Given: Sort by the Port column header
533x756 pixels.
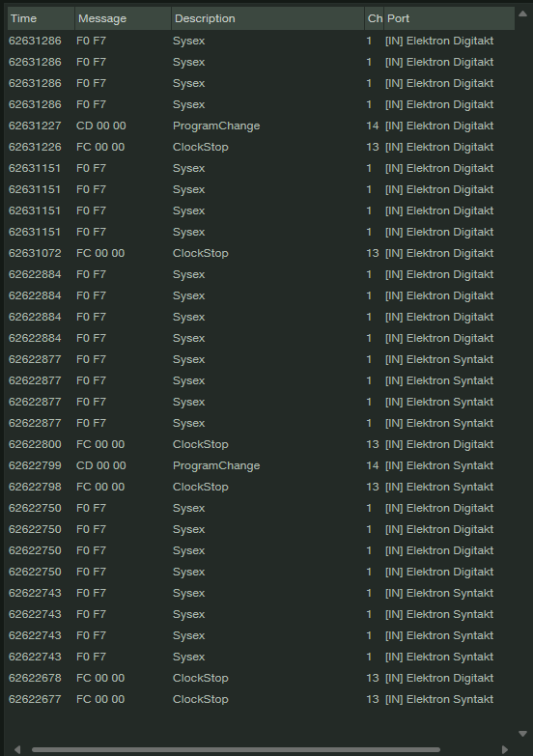Looking at the screenshot, I should point(449,18).
